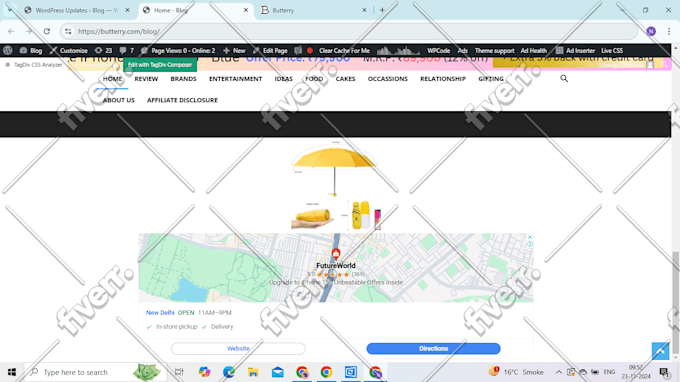This screenshot has width=680, height=382.
Task: Open WPCode in the admin bar
Action: point(438,50)
